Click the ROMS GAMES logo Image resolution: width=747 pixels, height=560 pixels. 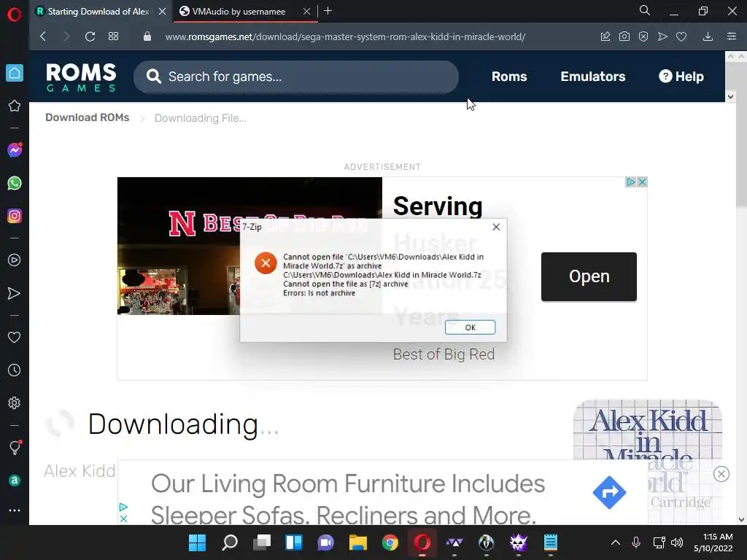pos(81,77)
